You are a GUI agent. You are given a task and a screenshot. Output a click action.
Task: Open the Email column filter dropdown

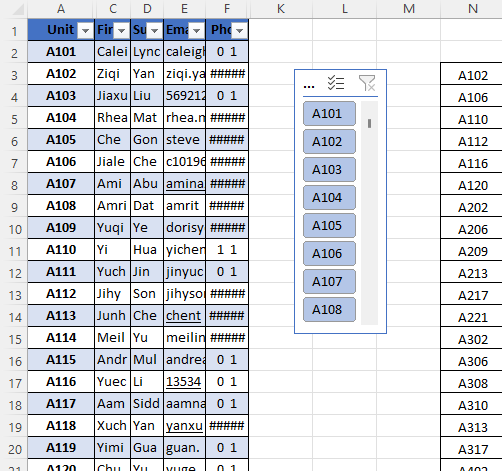(196, 31)
